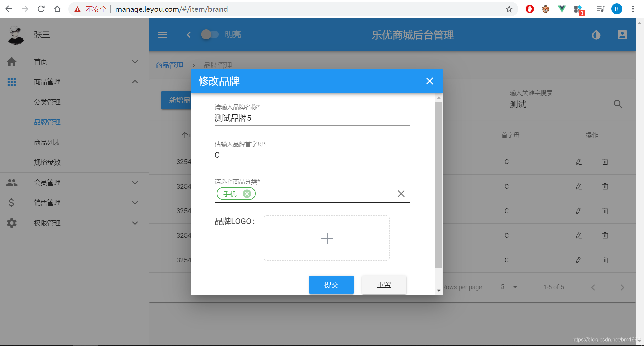Remove the 手机 category chip via its X icon

247,193
